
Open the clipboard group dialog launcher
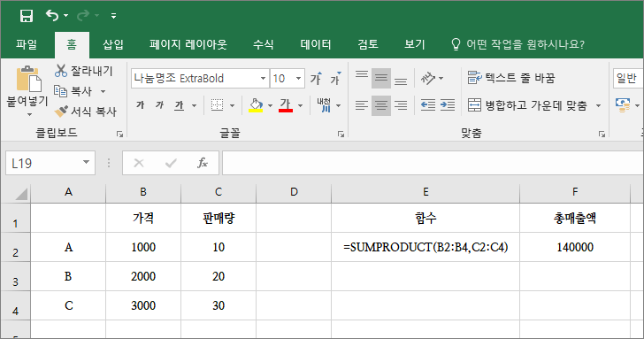coord(119,134)
